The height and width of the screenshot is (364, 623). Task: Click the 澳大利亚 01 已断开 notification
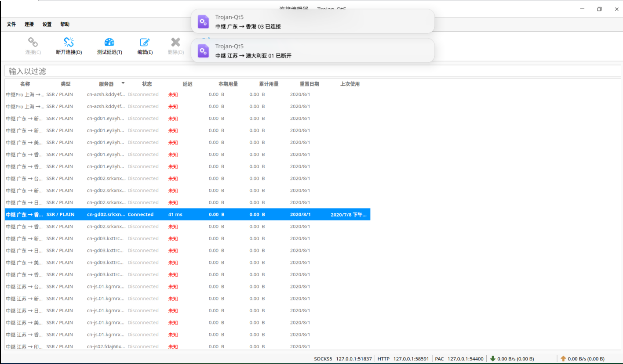313,51
